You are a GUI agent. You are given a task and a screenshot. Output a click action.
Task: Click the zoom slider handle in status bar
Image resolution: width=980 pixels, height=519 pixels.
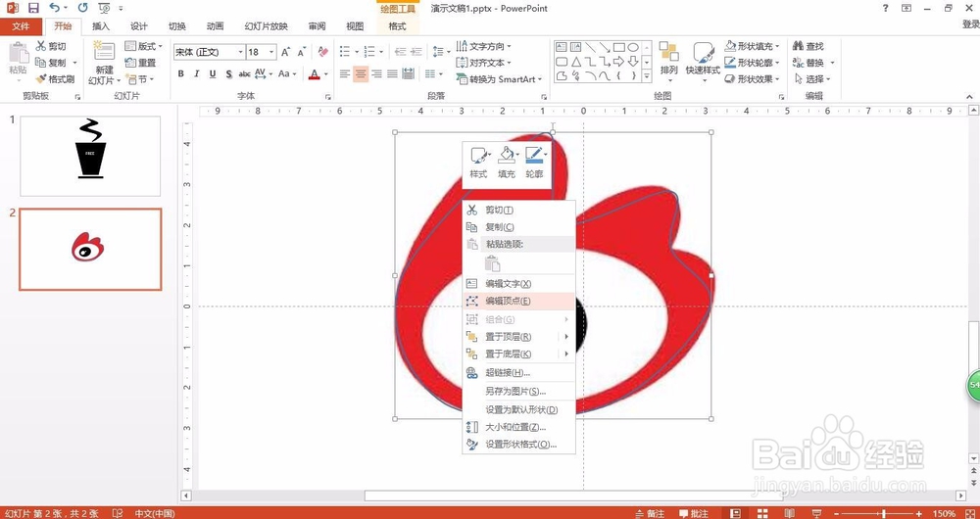[x=883, y=513]
